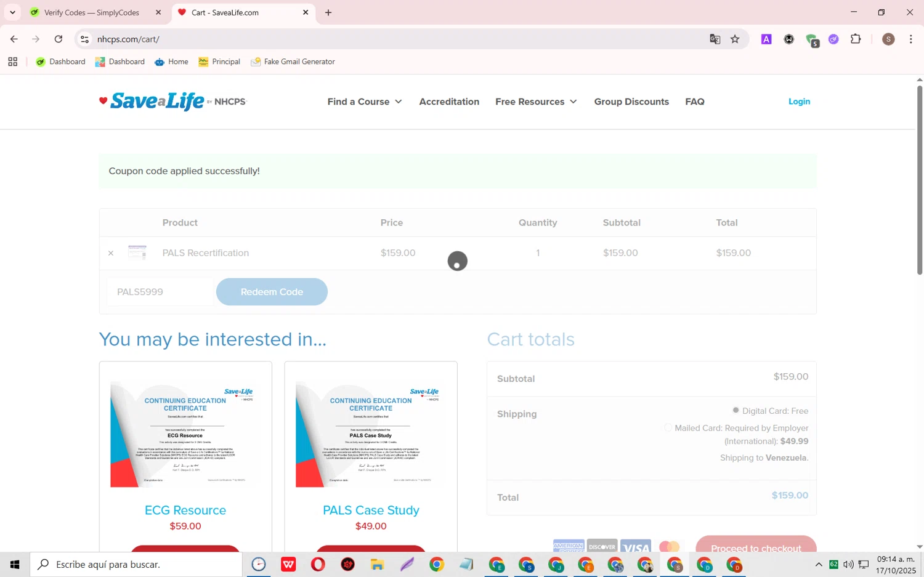Click the SaveaLife by NHCPS logo
The width and height of the screenshot is (924, 577).
click(x=172, y=102)
